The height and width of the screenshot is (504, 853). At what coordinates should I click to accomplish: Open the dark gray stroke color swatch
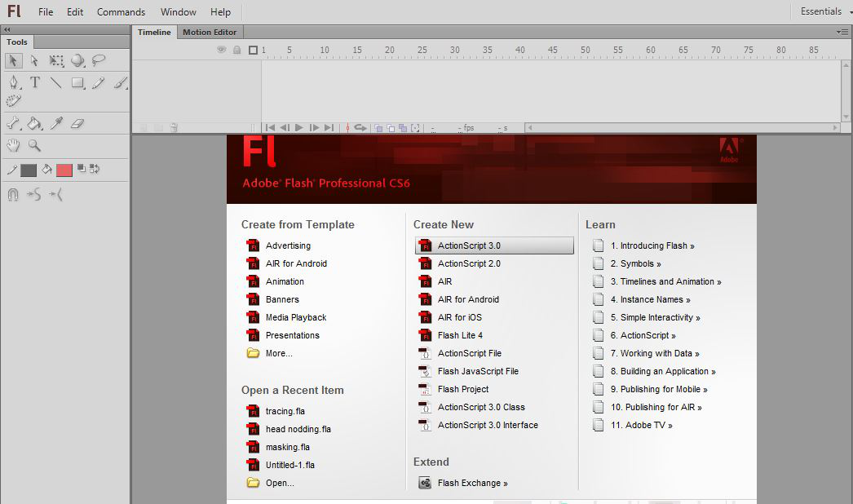click(29, 170)
